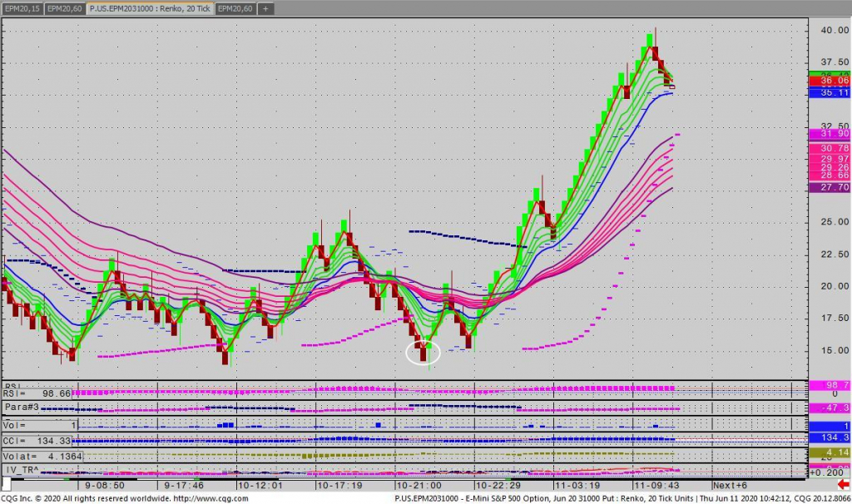Viewport: 852px width, 504px height.
Task: Click the red arrow icon at the time axis end
Action: (843, 484)
